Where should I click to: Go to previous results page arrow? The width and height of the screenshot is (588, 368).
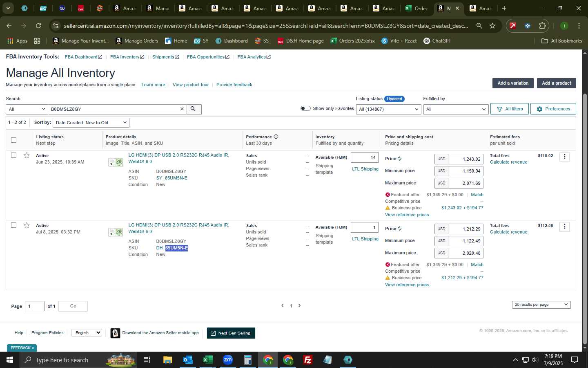click(282, 305)
